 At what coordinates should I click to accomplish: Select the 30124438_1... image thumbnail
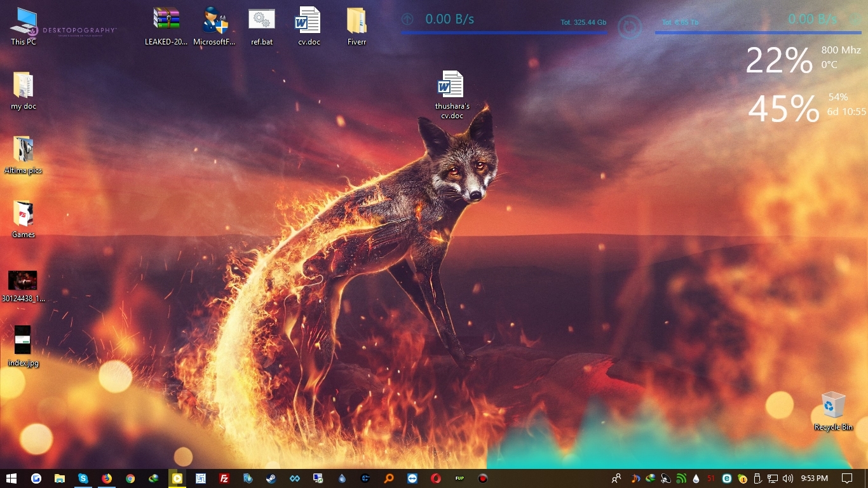coord(24,286)
